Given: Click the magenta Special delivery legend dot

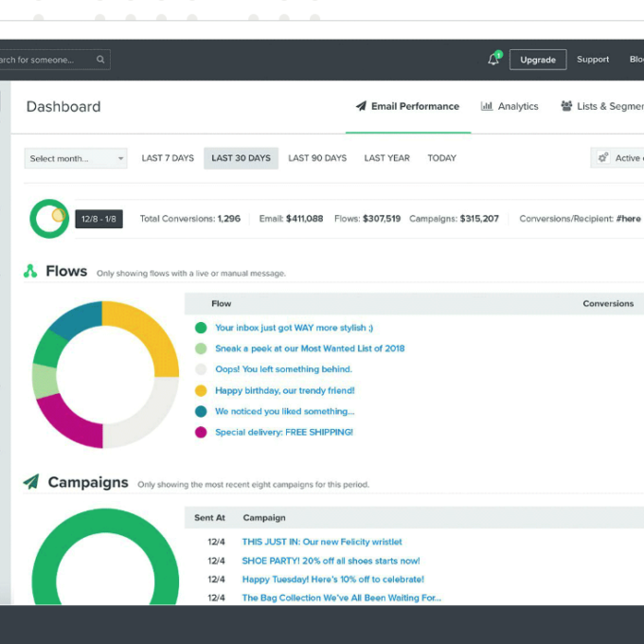Looking at the screenshot, I should (x=200, y=432).
